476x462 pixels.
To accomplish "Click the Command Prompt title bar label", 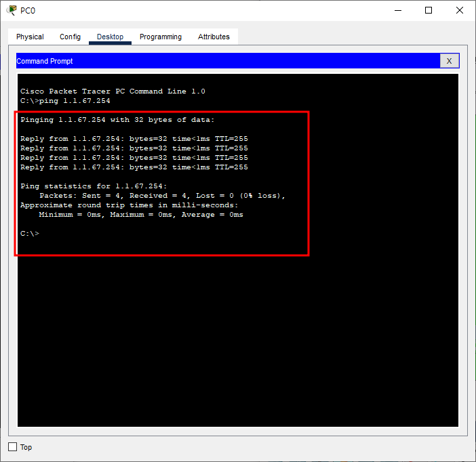I will (x=45, y=61).
